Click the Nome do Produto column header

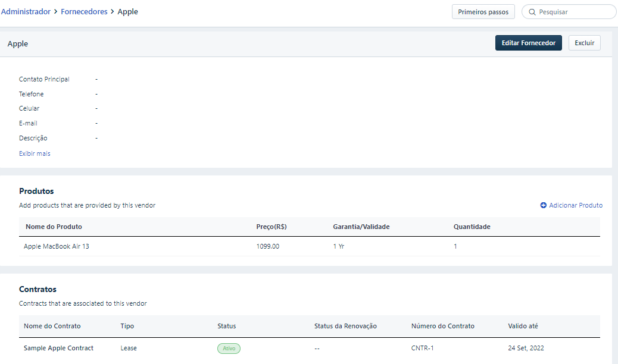point(54,227)
